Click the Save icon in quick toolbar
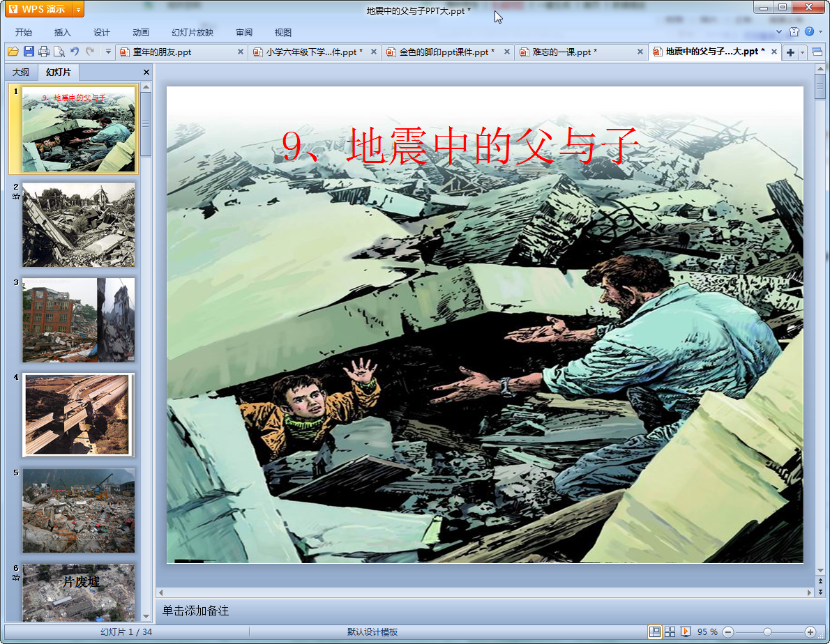Viewport: 830px width, 644px height. (x=29, y=52)
